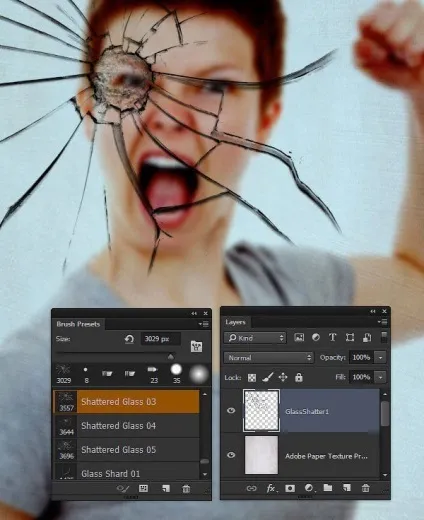Click Brush Presets scroll up arrow
Image resolution: width=424 pixels, height=520 pixels.
click(205, 394)
